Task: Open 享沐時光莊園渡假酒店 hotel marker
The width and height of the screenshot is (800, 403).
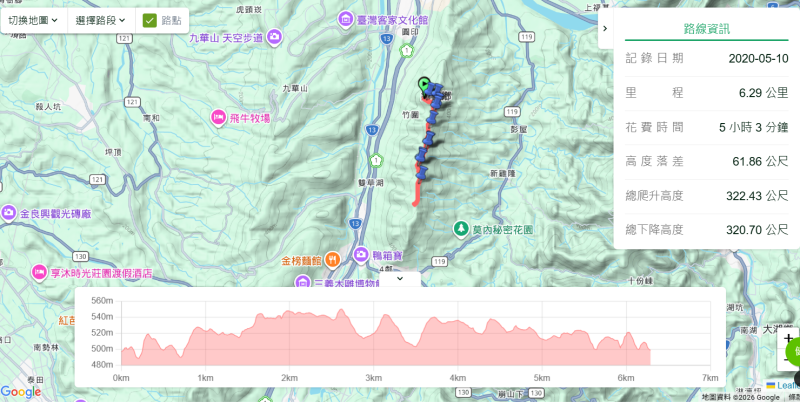Action: (39, 273)
